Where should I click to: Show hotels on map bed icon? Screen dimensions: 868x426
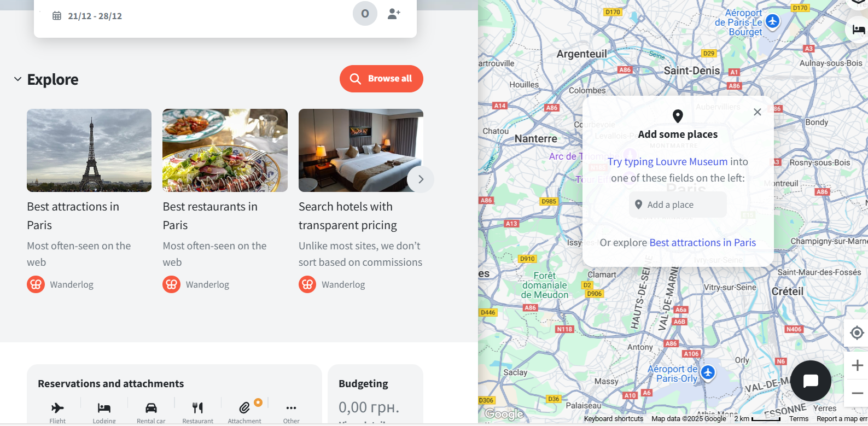858,30
